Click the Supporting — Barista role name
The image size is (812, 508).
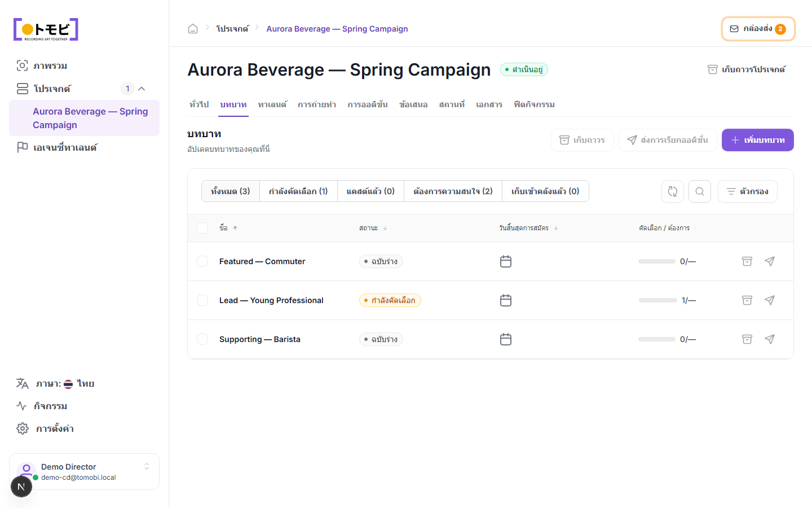pyautogui.click(x=260, y=339)
